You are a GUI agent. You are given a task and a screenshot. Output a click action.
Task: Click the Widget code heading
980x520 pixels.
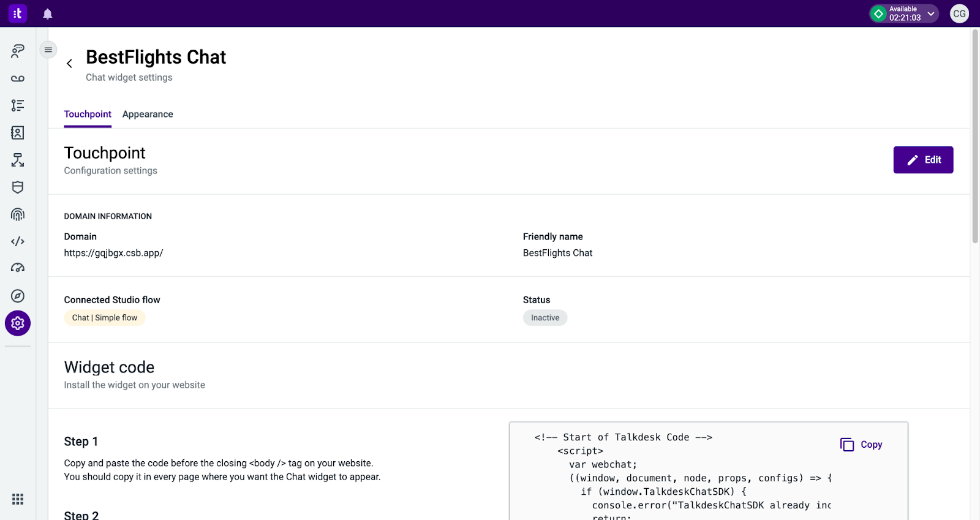(x=109, y=367)
